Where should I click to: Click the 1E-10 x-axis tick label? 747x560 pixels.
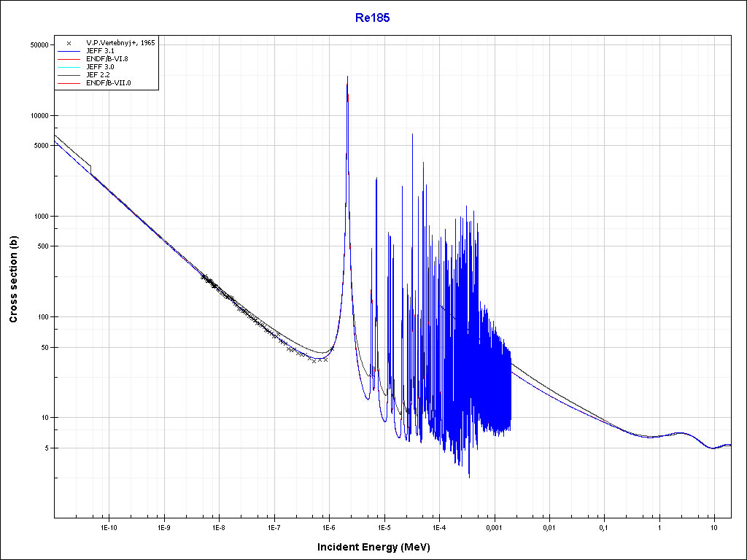tap(109, 526)
